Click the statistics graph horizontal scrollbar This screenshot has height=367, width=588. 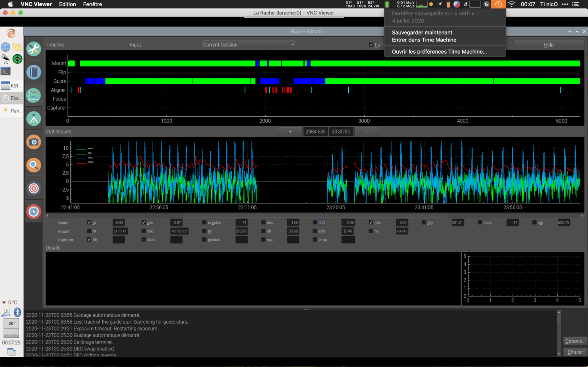314,215
